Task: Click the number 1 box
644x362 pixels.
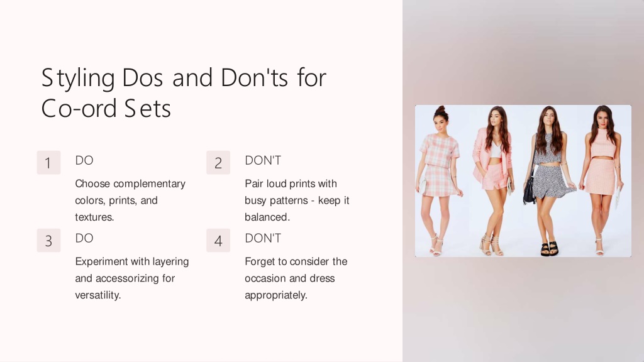Action: pos(48,163)
